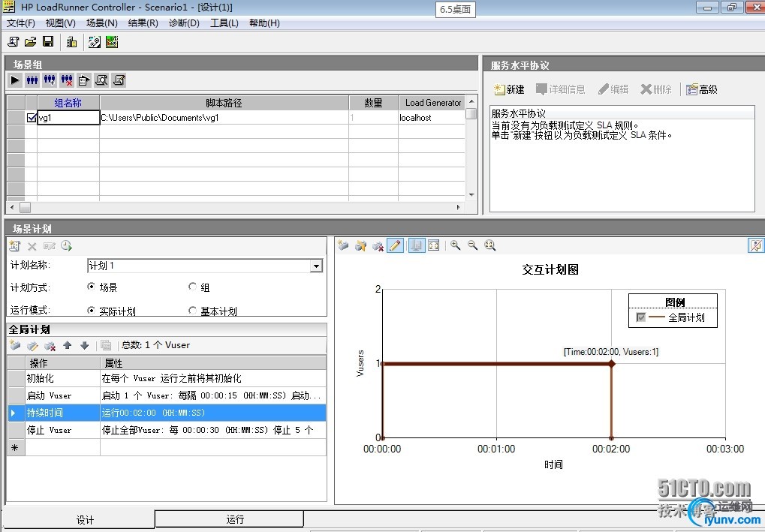This screenshot has height=532, width=765.
Task: Click the scenario groups horizontal scroll left arrow
Action: point(12,207)
